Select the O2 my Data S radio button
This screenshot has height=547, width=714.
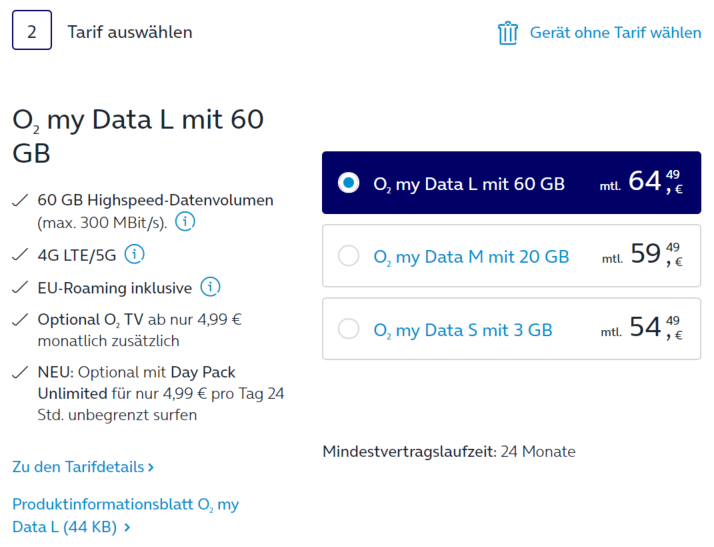point(348,328)
